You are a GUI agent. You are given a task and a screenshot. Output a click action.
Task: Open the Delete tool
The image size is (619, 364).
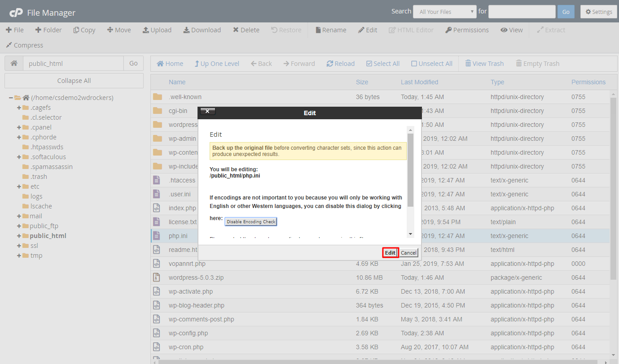(246, 30)
